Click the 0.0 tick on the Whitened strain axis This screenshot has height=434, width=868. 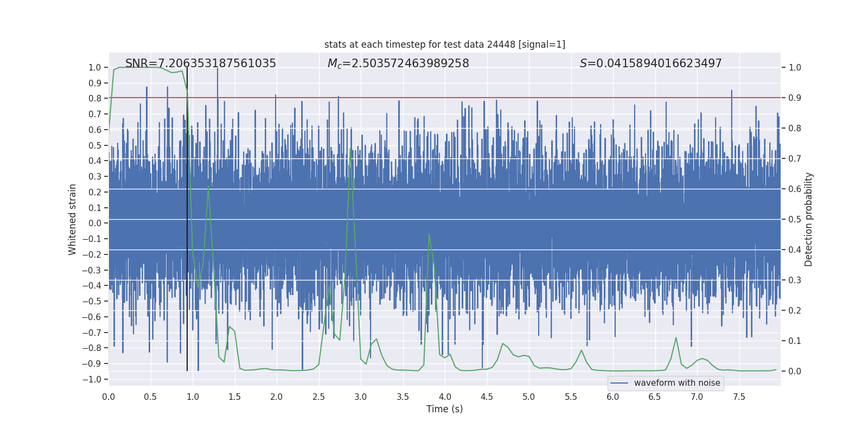click(x=95, y=224)
